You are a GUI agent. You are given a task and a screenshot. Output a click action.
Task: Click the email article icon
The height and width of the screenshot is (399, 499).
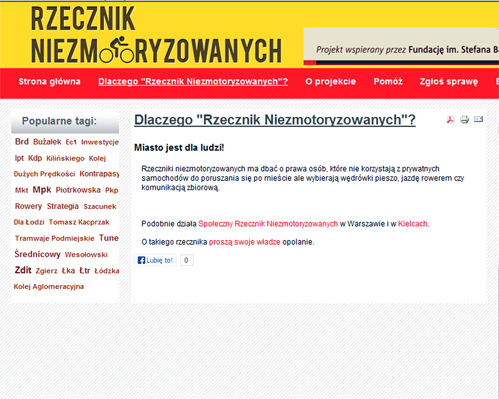click(478, 119)
